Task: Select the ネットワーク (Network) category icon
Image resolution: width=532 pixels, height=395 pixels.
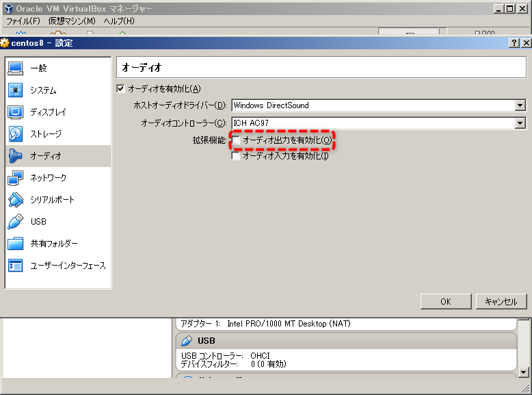Action: [x=15, y=177]
